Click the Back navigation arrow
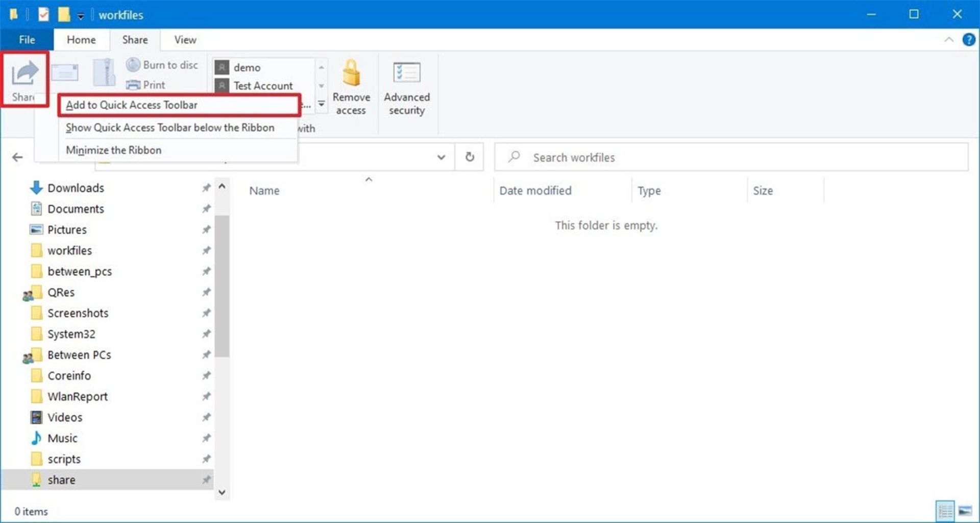The width and height of the screenshot is (980, 523). pyautogui.click(x=18, y=157)
